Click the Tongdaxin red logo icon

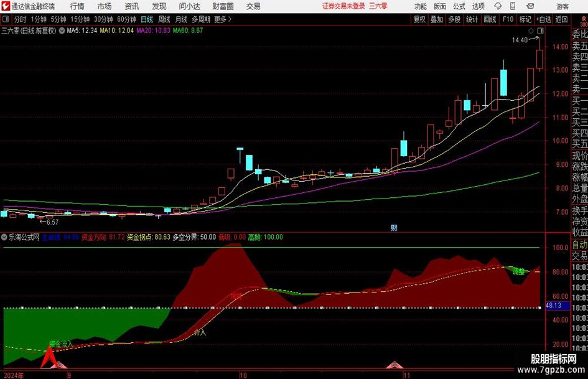[6, 6]
